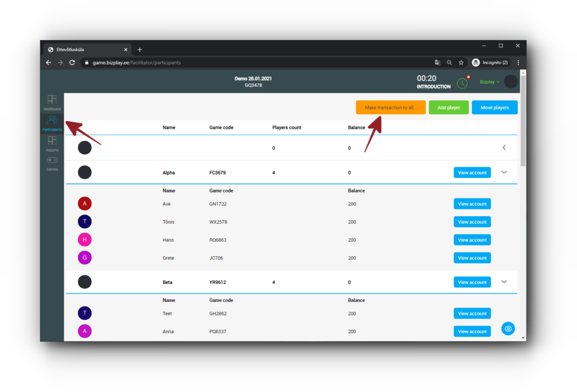The image size is (577, 392).
Task: Toggle the blue eye visibility button
Action: (x=508, y=328)
